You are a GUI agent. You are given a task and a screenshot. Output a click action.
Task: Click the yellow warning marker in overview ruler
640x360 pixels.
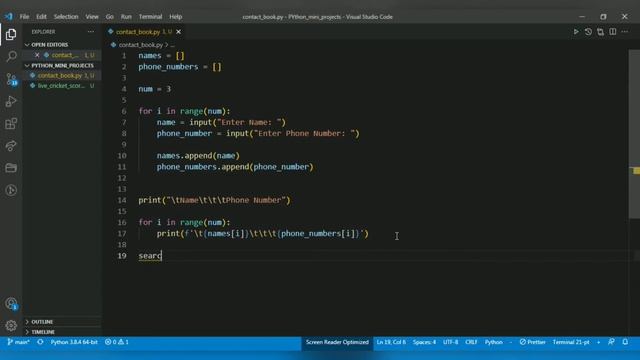pyautogui.click(x=636, y=171)
